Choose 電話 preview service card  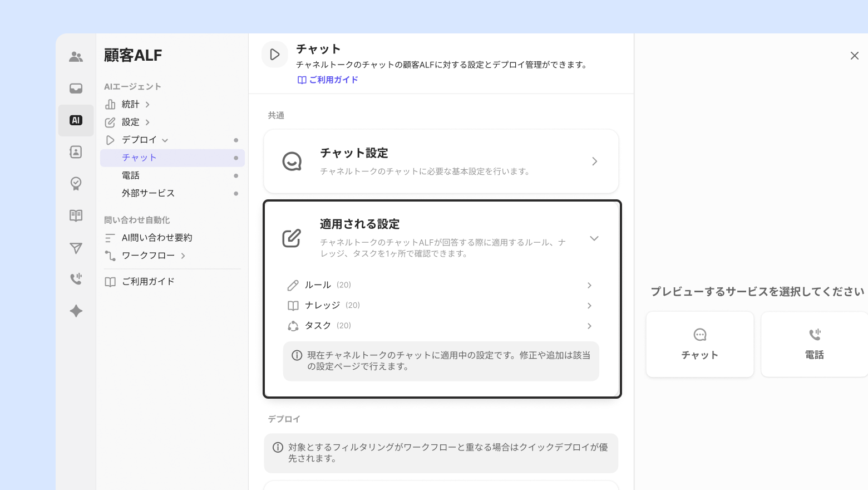(814, 344)
